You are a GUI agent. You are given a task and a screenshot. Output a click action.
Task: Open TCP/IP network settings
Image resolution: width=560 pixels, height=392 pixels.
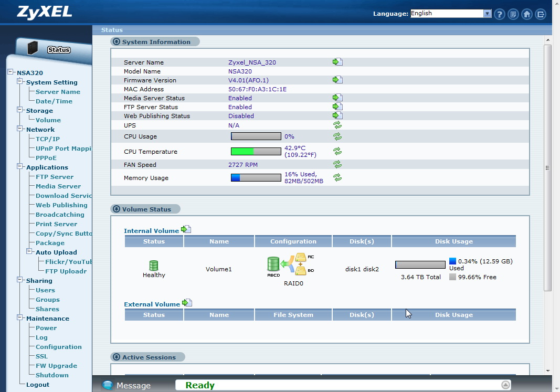[48, 139]
